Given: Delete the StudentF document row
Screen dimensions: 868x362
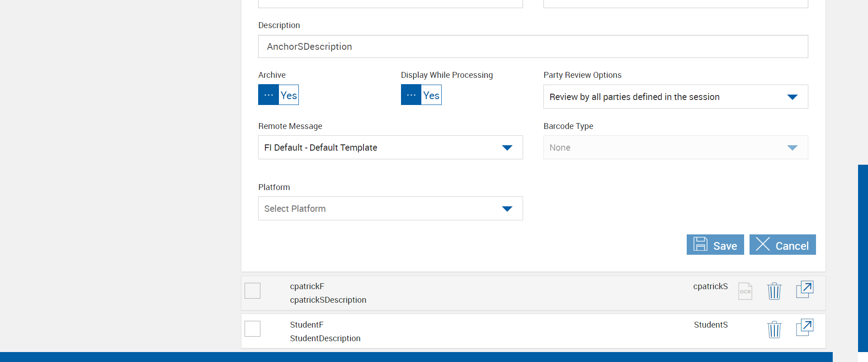Looking at the screenshot, I should point(774,329).
